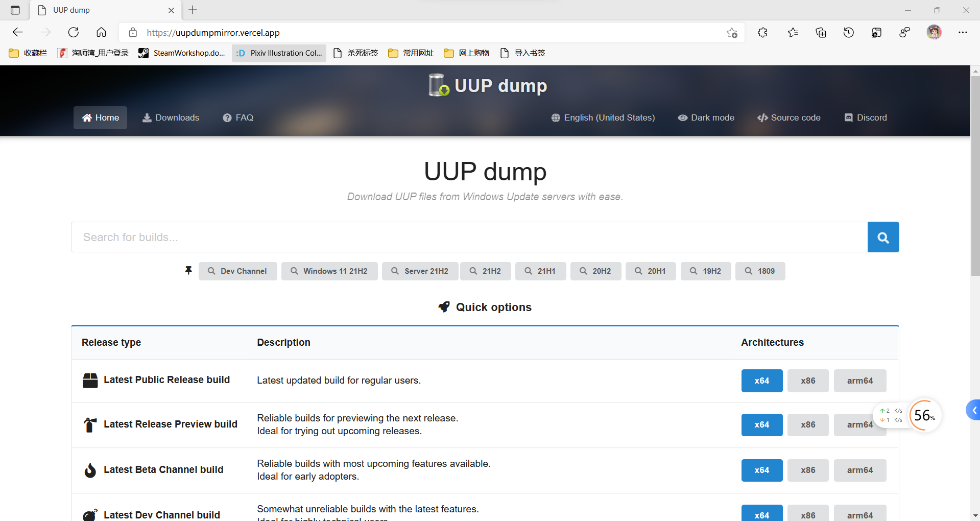Click Latest Dev Channel build bomb icon
The height and width of the screenshot is (521, 980).
point(90,515)
